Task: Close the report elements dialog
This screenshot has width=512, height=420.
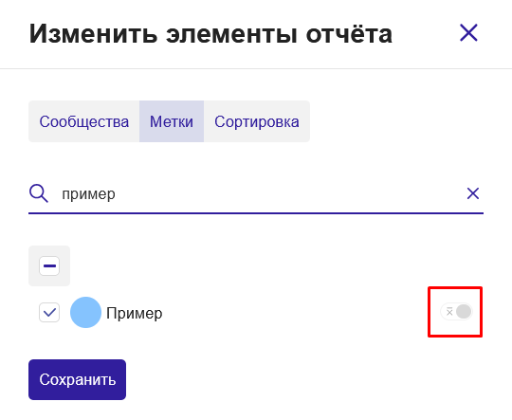Action: [468, 32]
